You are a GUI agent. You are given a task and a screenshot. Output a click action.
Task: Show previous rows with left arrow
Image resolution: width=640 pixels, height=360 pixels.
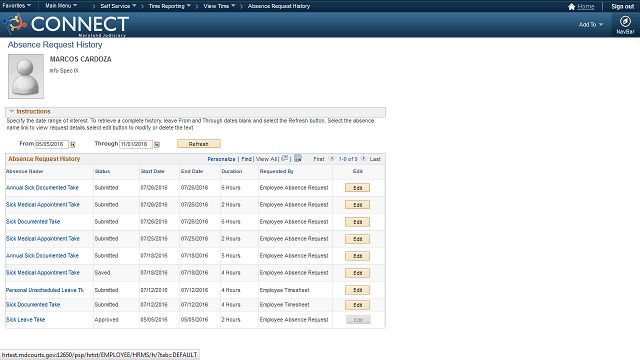pyautogui.click(x=331, y=158)
